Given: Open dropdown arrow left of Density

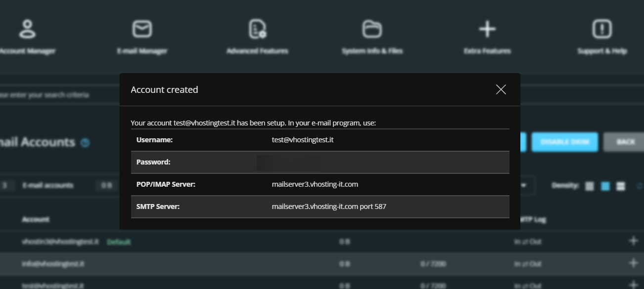Looking at the screenshot, I should 523,186.
